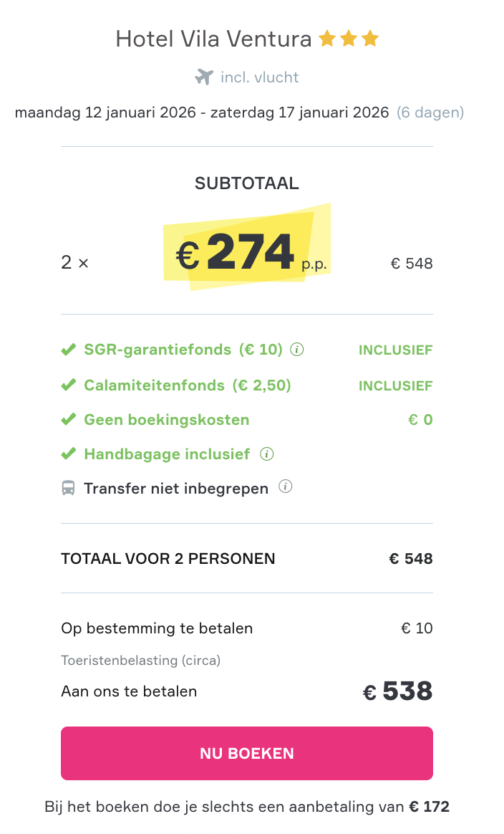Expand the '2 ×' travelers count
This screenshot has width=504, height=834.
pyautogui.click(x=74, y=262)
